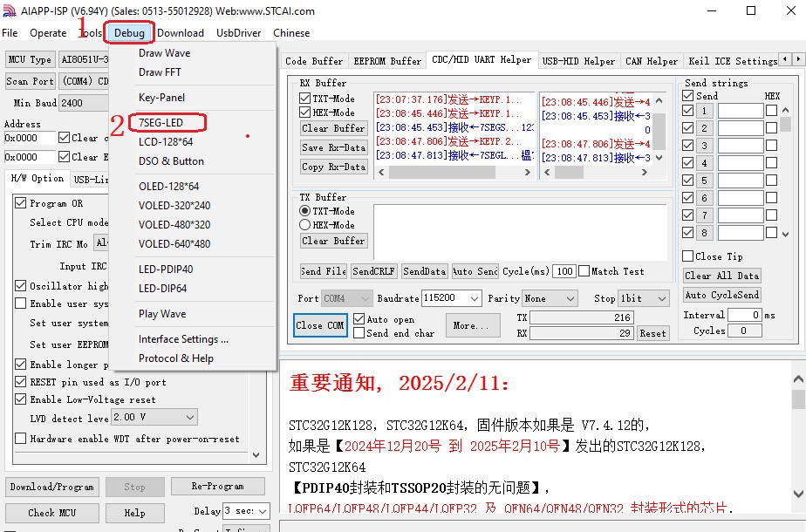Open Keil ICE Settings tab
806x532 pixels.
(732, 61)
